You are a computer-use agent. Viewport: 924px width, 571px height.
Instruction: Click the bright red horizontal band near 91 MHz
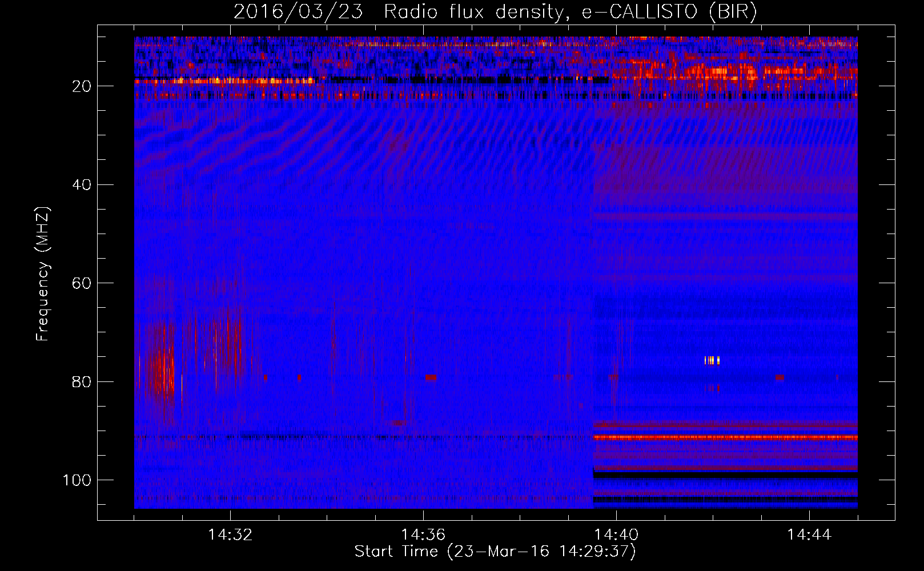(725, 437)
